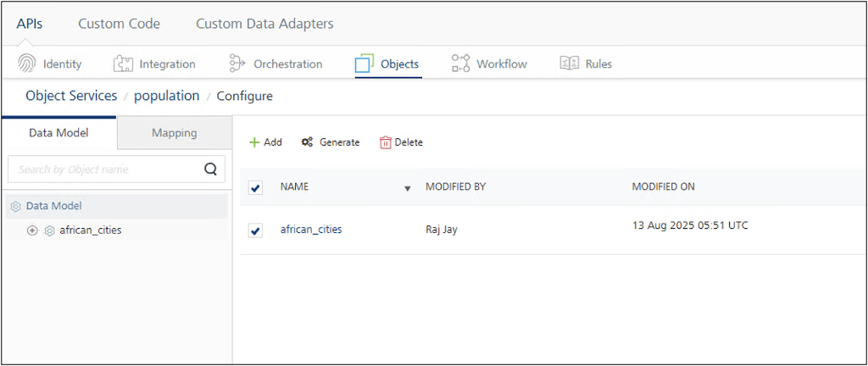This screenshot has width=868, height=366.
Task: Toggle the select-all checkbox in header
Action: click(255, 187)
